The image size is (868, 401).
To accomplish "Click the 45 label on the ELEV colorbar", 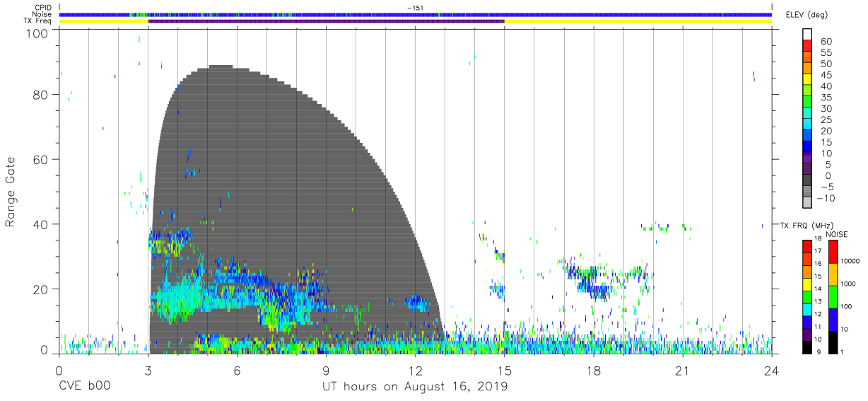I will tap(825, 76).
